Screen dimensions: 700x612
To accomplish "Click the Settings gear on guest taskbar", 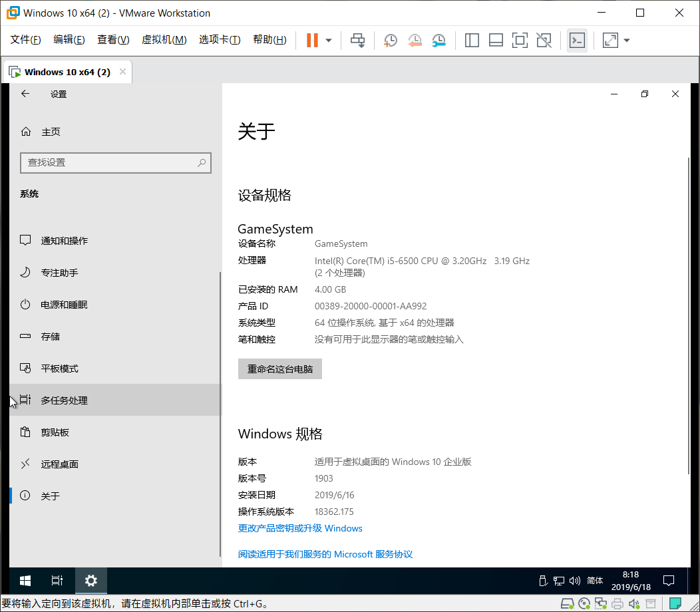I will point(91,581).
